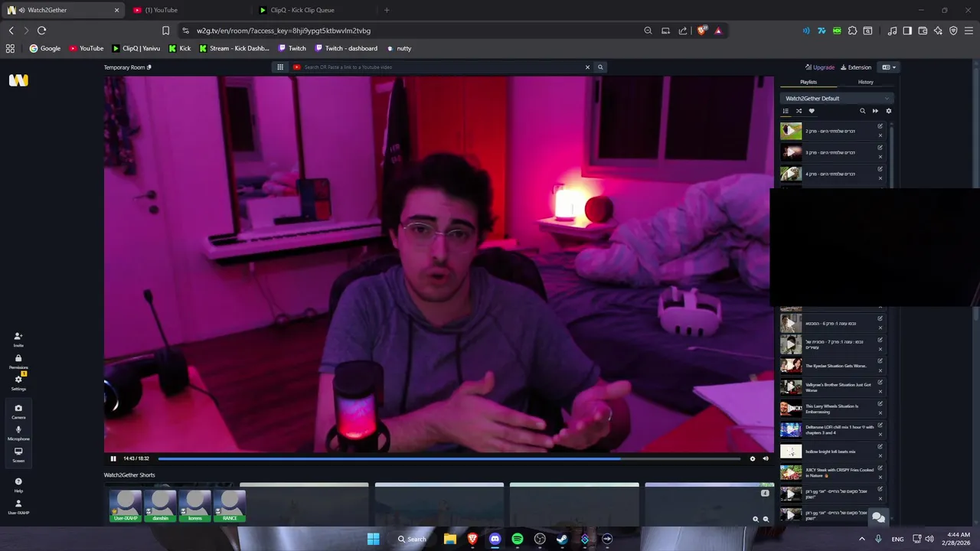The width and height of the screenshot is (980, 551).
Task: Click the Watch2Gether logo
Action: pyautogui.click(x=18, y=80)
